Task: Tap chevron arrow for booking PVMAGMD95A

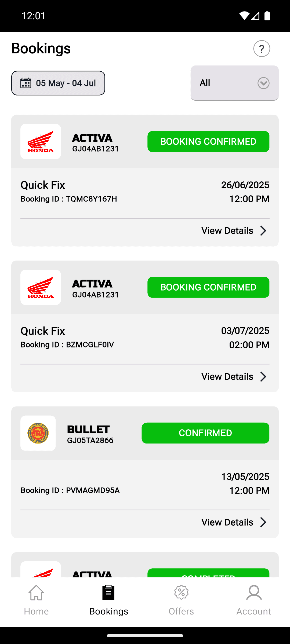Action: (x=263, y=522)
